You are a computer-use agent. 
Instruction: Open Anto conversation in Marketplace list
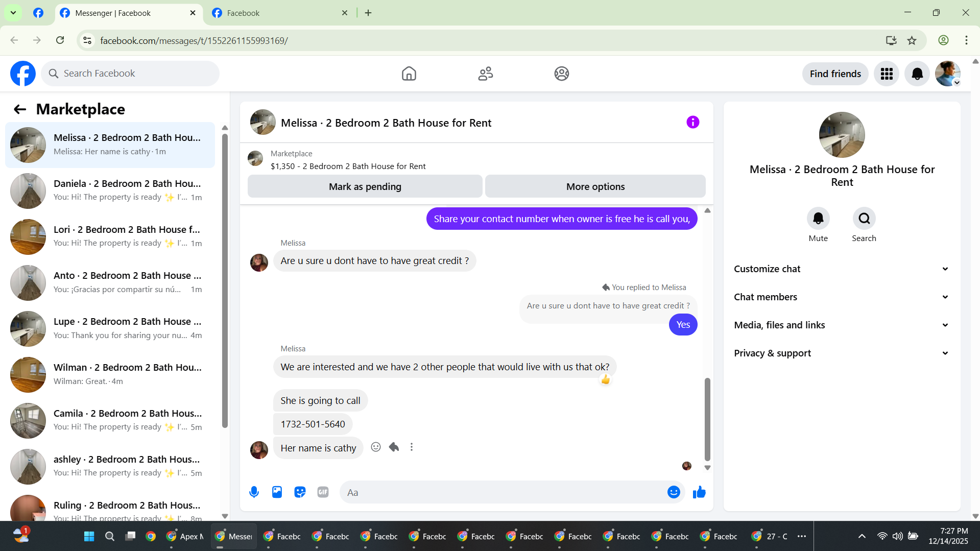pos(110,282)
